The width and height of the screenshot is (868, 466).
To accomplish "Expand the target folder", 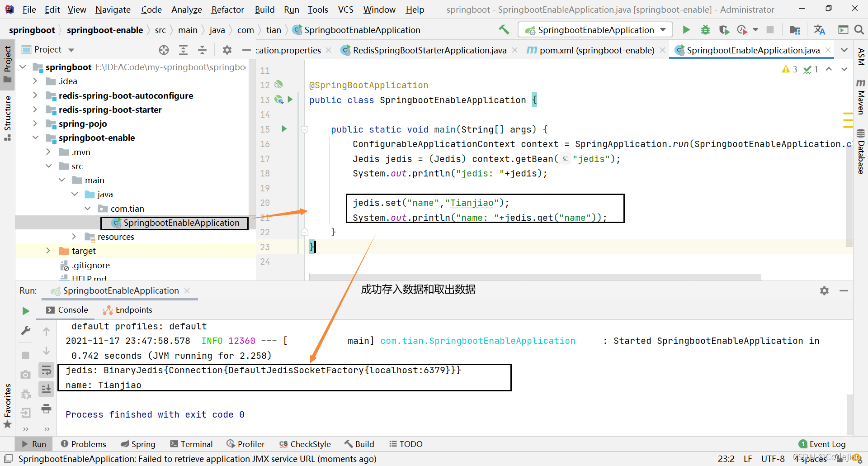I will point(48,251).
